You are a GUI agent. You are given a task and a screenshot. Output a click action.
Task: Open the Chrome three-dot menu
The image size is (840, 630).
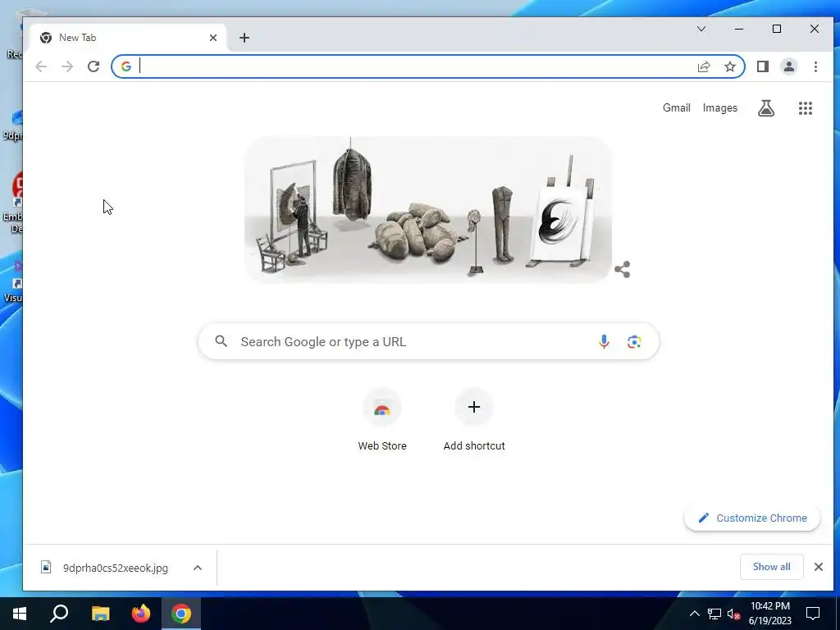(815, 66)
